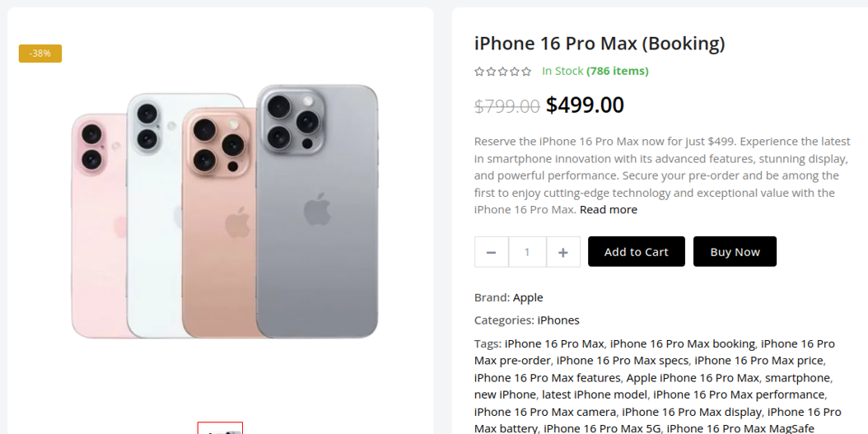This screenshot has height=434, width=868.
Task: Open the "iPhone 16 Pro Max price" tag
Action: point(758,361)
